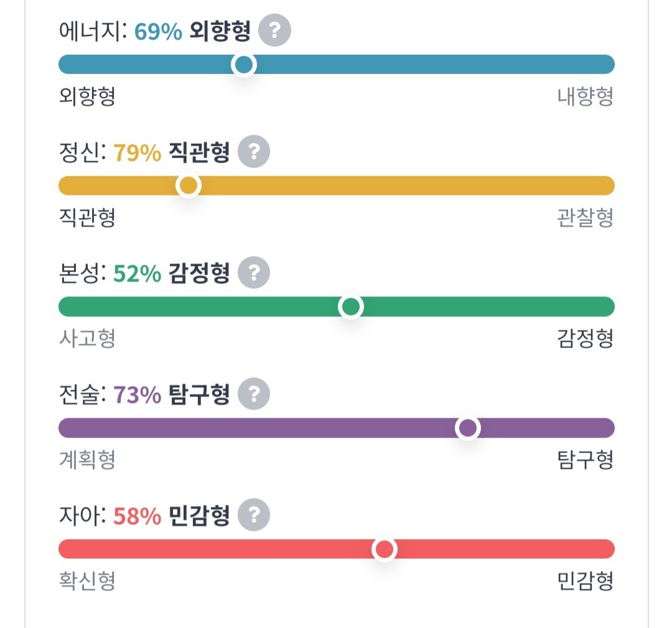
Task: Select the 외향형 slider handle
Action: coord(245,64)
